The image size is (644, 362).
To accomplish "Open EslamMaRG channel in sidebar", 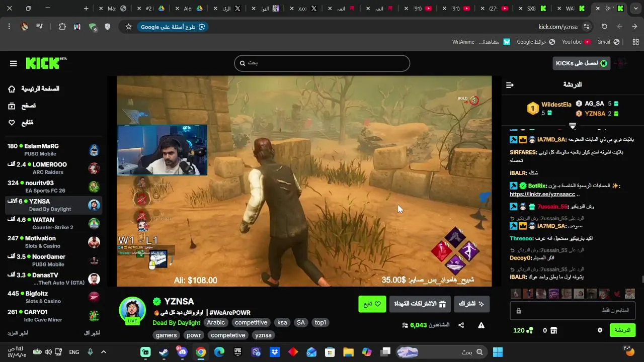I will [53, 150].
